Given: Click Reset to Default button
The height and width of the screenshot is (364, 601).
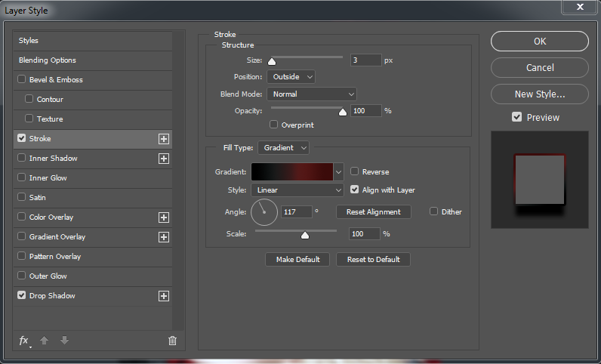Looking at the screenshot, I should point(373,259).
